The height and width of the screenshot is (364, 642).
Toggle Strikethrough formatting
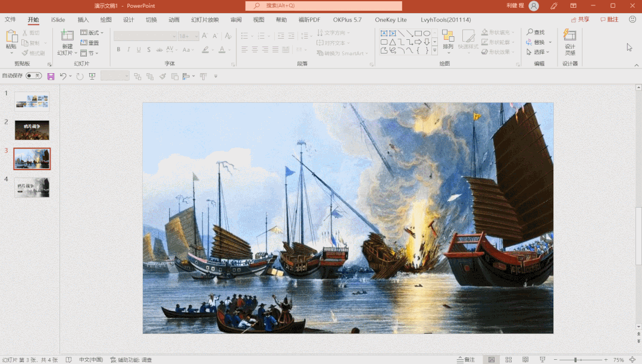[x=159, y=49]
